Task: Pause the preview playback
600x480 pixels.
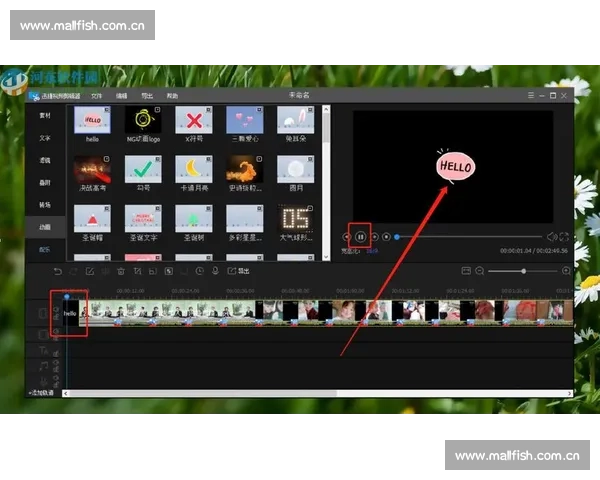Action: [x=360, y=237]
